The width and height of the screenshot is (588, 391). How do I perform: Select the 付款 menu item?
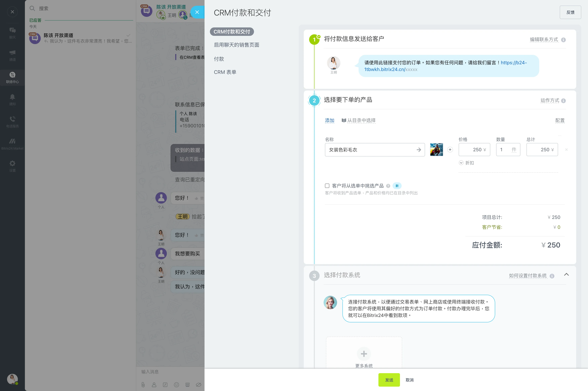tap(219, 59)
